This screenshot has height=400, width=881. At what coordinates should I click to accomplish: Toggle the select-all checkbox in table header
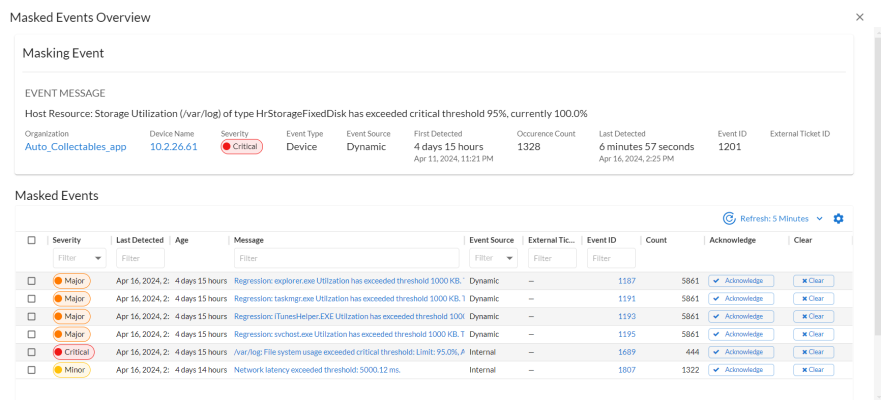pos(31,240)
